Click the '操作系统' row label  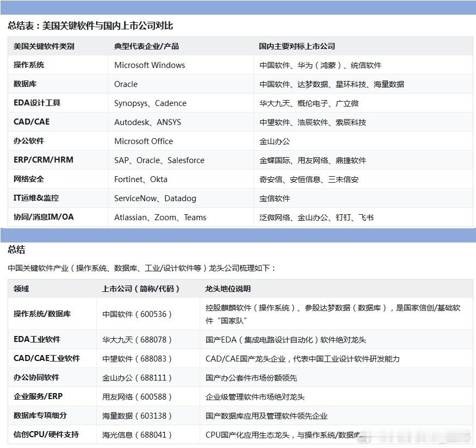(x=29, y=65)
